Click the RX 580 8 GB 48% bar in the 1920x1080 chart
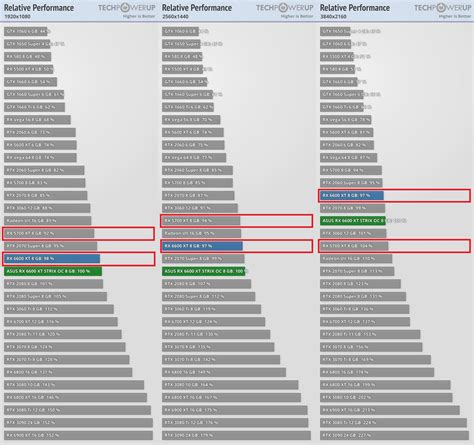The height and width of the screenshot is (445, 474). pos(28,57)
